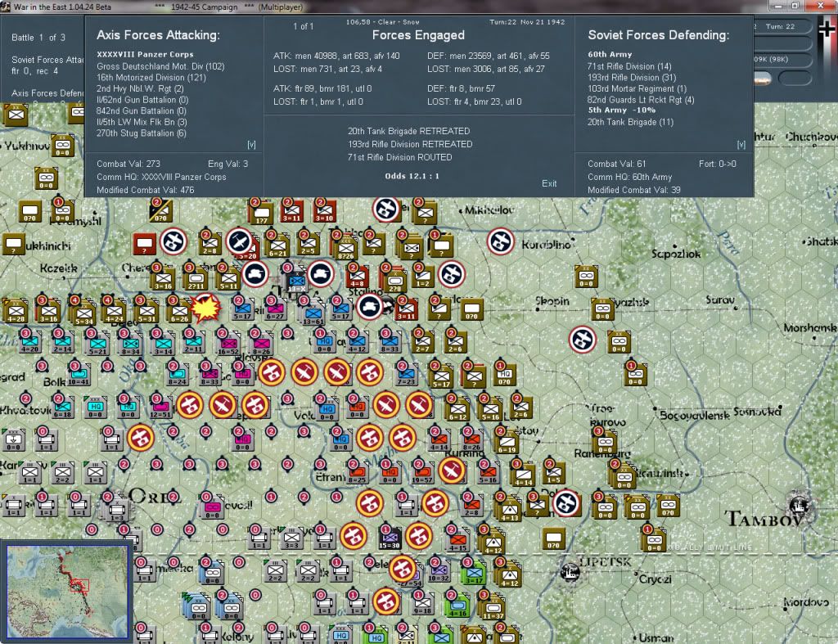Select the orange unit labeled 4=15
The image size is (838, 644).
pyautogui.click(x=457, y=541)
